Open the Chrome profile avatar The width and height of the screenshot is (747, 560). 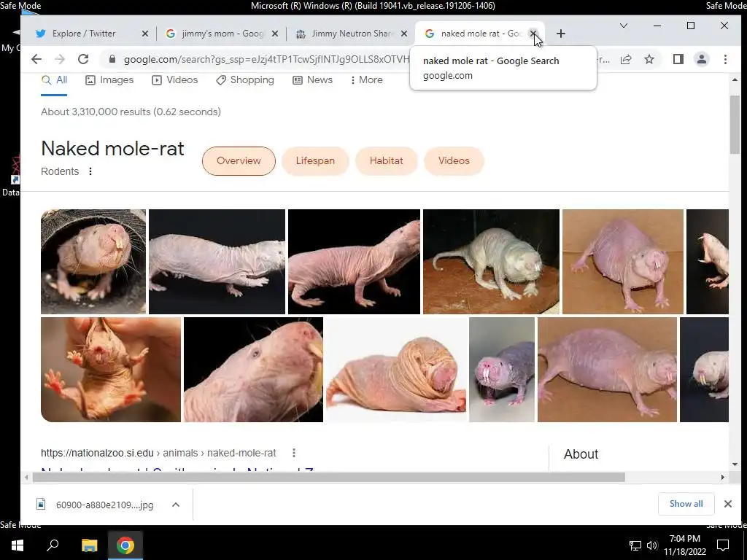[x=701, y=59]
